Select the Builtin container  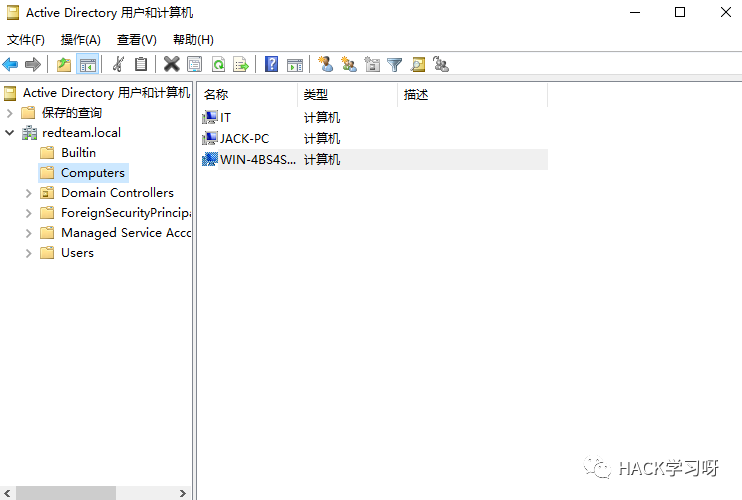click(79, 153)
